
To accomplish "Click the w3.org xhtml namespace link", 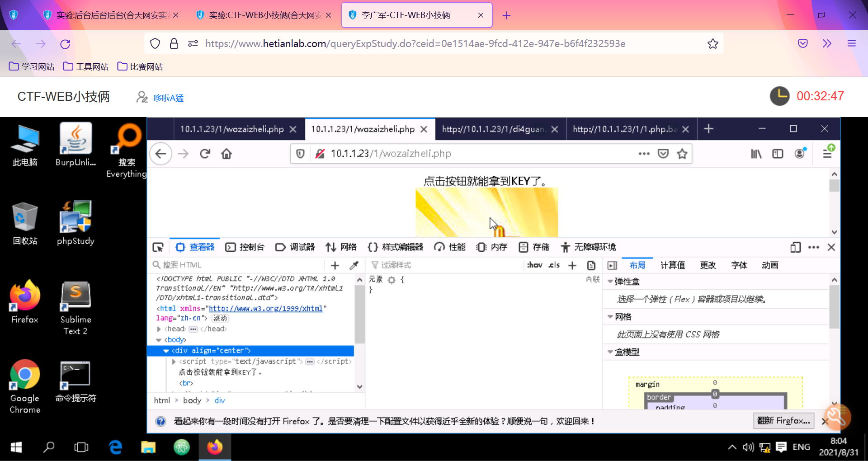I will pyautogui.click(x=265, y=308).
